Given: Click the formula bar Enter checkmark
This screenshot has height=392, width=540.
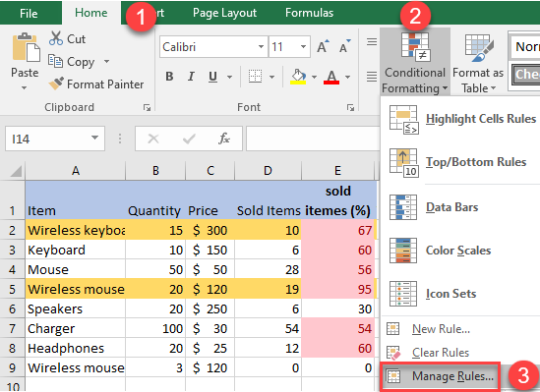Looking at the screenshot, I should [x=189, y=139].
